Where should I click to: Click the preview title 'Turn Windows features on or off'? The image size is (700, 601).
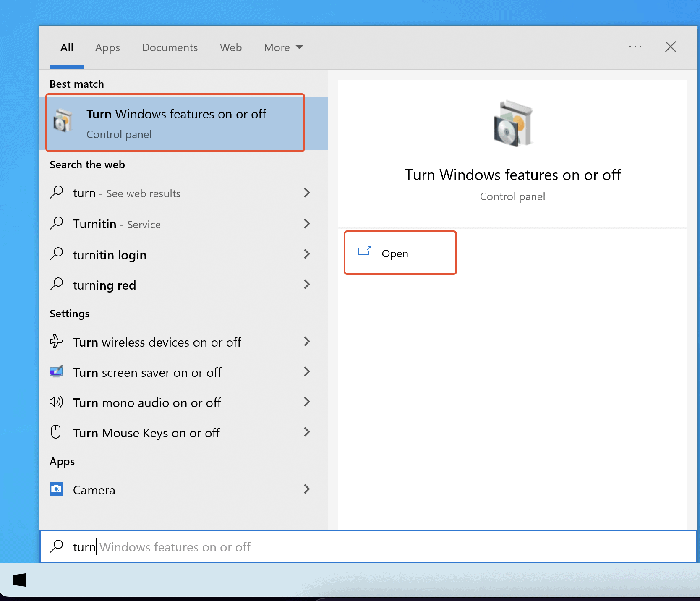513,175
